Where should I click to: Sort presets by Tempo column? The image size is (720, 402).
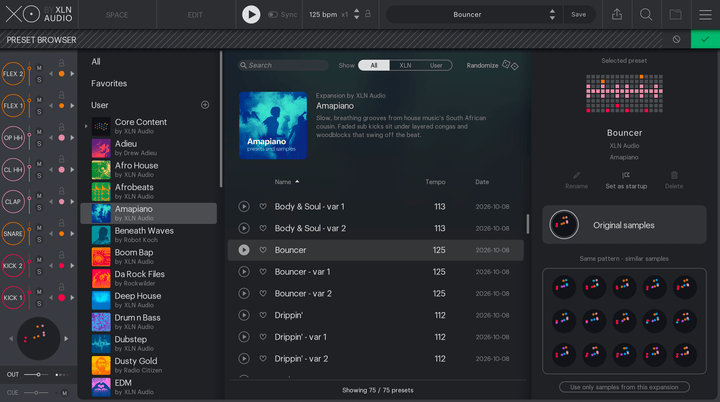tap(435, 182)
